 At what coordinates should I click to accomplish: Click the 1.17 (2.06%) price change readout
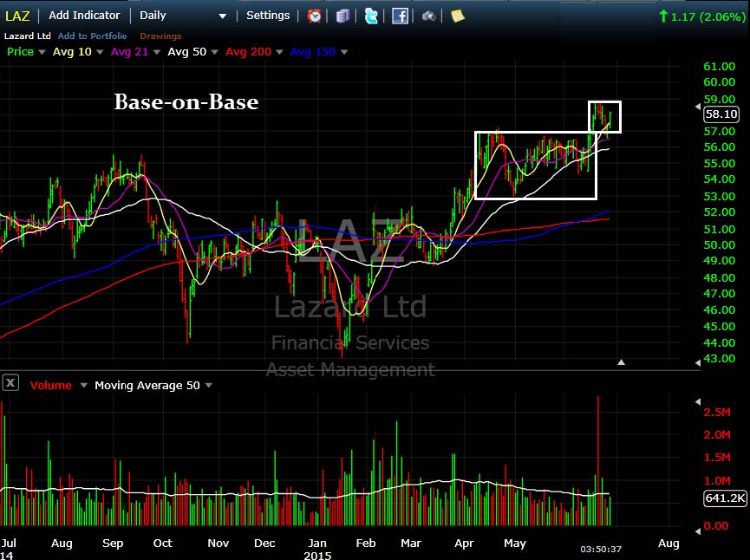(702, 16)
